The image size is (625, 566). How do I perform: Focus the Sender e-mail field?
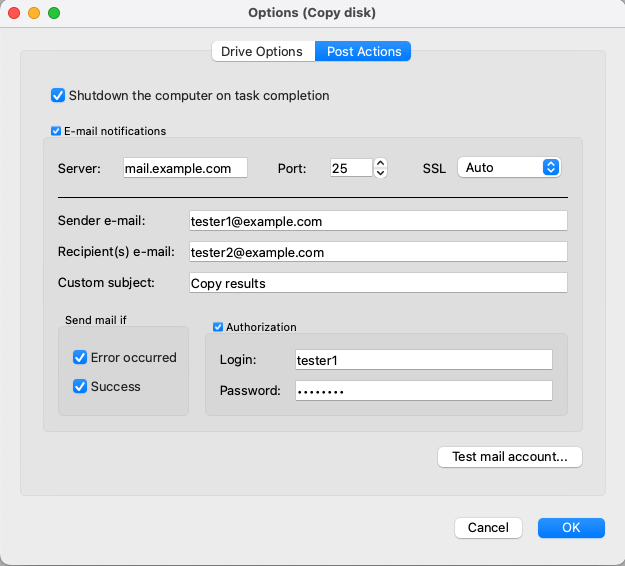pyautogui.click(x=378, y=221)
